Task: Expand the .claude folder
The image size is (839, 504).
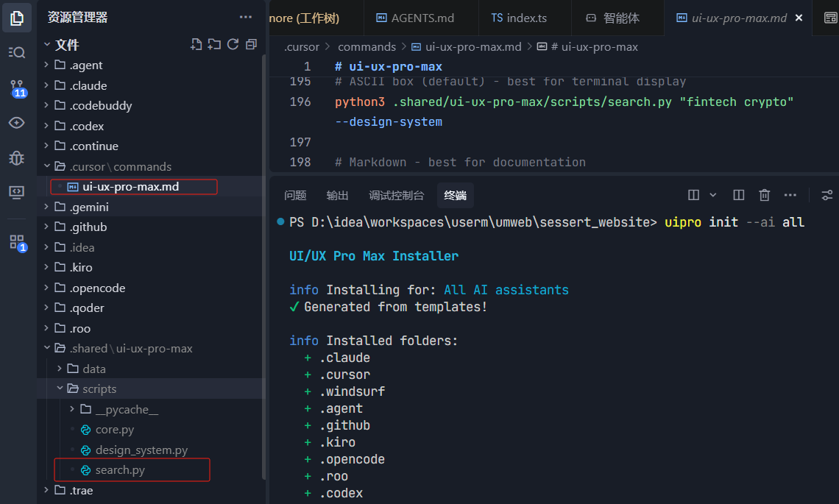Action: (x=88, y=85)
